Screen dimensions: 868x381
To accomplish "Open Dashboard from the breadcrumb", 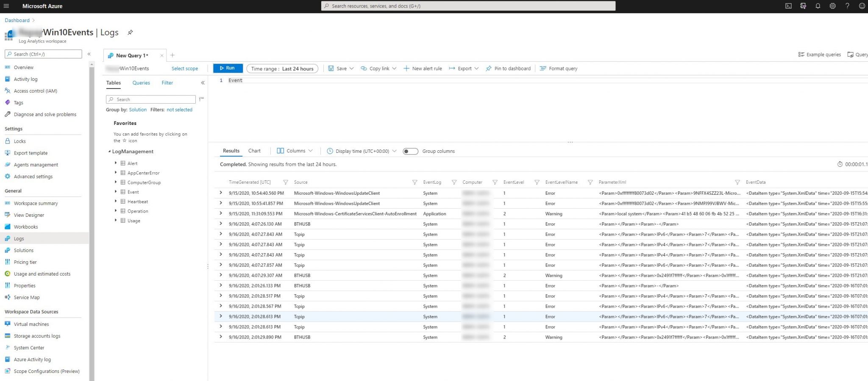I will tap(17, 20).
